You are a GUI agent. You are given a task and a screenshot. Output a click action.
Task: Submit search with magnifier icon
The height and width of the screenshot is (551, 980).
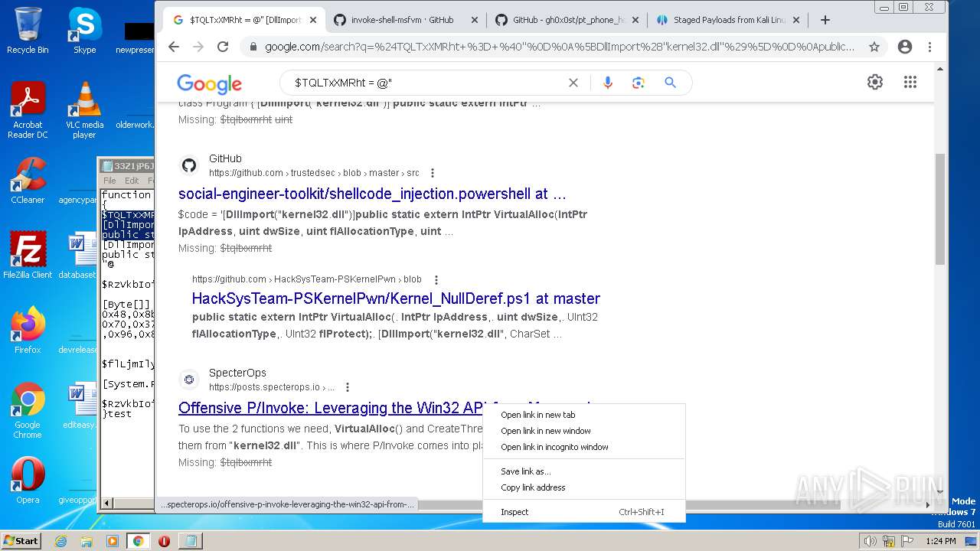(x=670, y=83)
